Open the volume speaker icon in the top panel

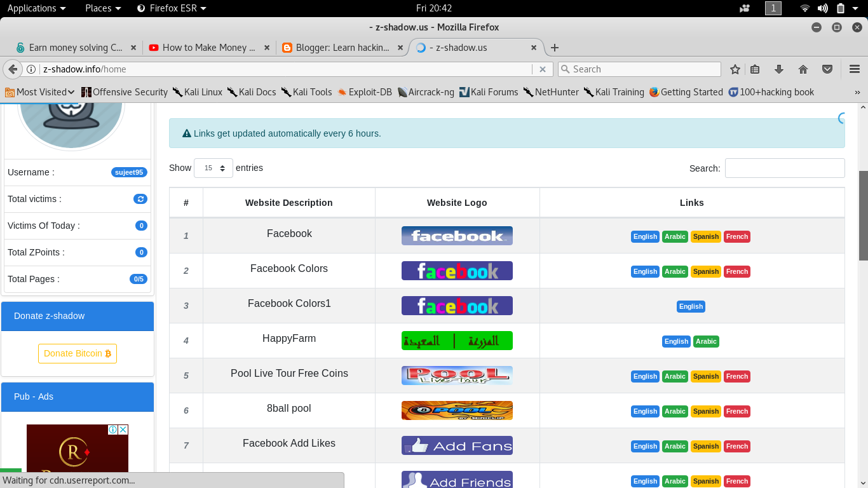click(823, 8)
